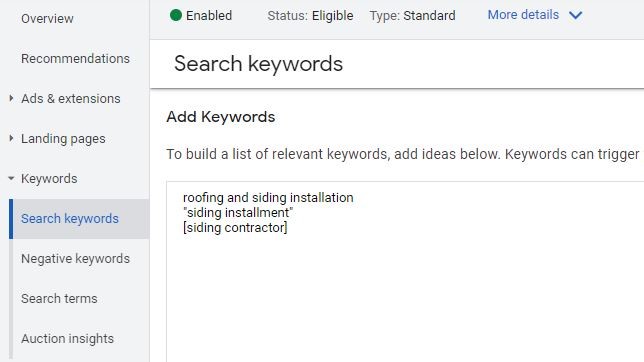Click the "siding installment" keyword line
This screenshot has height=362, width=644.
tap(238, 213)
